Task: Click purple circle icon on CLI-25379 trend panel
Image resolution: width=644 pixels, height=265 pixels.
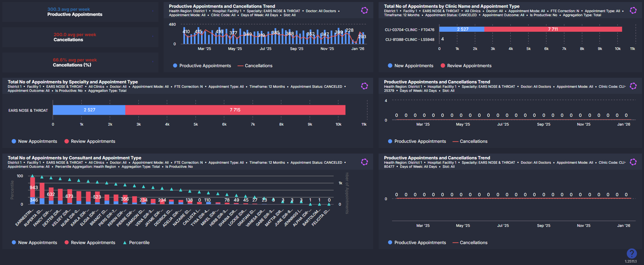Action: (x=633, y=86)
